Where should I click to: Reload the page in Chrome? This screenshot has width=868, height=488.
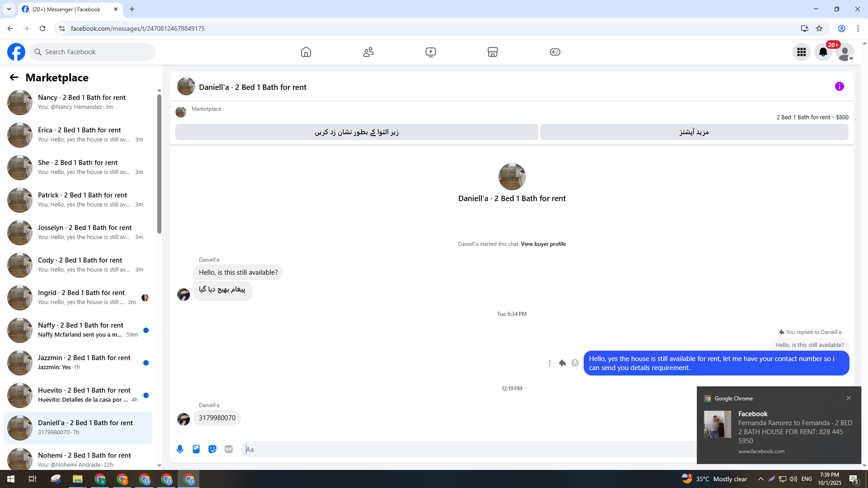tap(42, 28)
